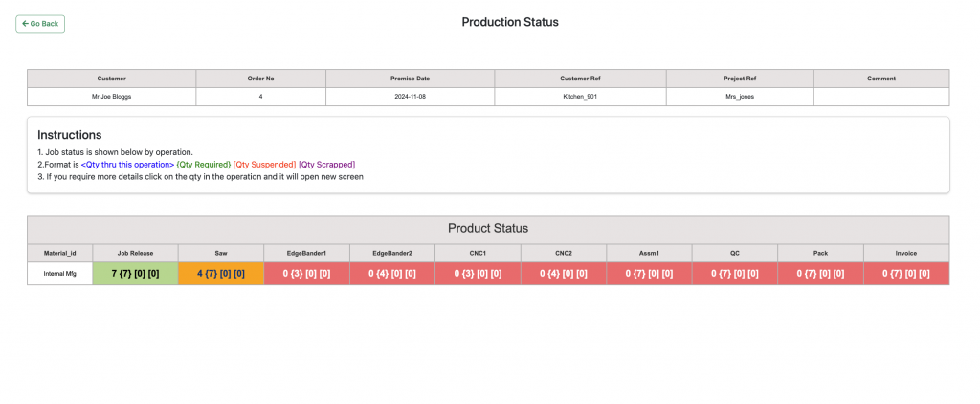The height and width of the screenshot is (404, 980).
Task: Click the CNC2 status quantity
Action: click(564, 273)
